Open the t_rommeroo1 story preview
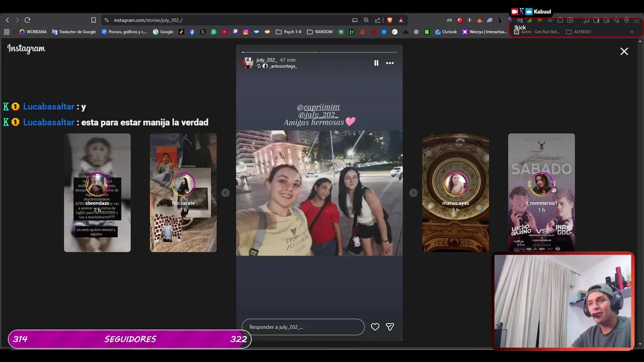The width and height of the screenshot is (644, 362). [541, 193]
